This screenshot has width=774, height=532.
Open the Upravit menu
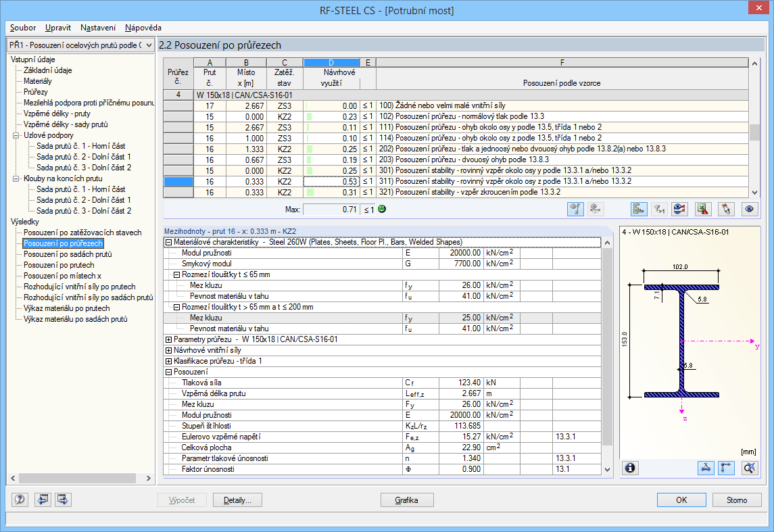tap(57, 28)
